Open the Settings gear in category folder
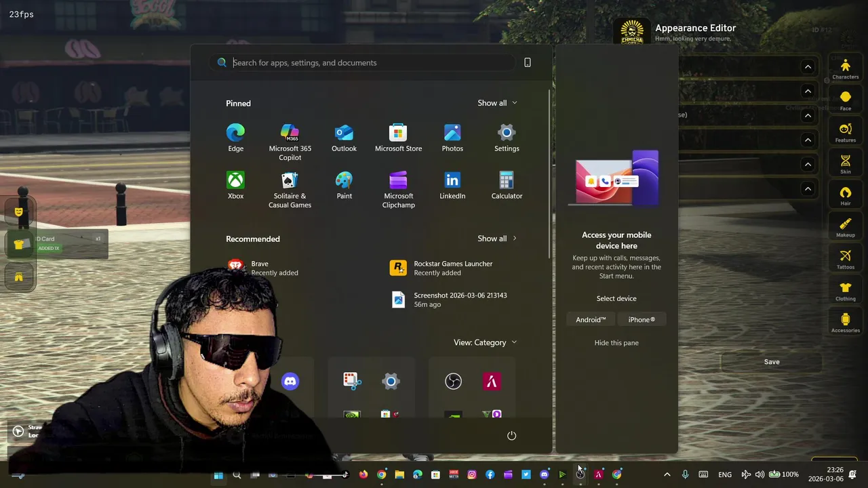The width and height of the screenshot is (868, 488). tap(391, 381)
